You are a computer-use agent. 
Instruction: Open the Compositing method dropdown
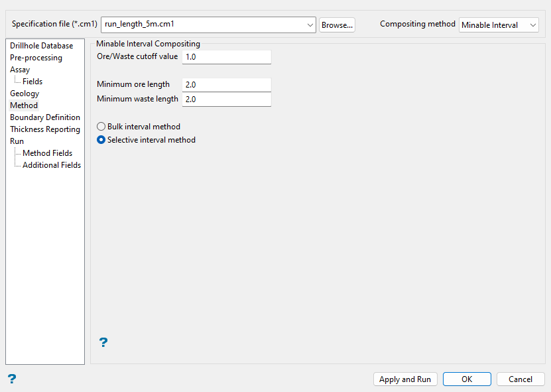point(499,25)
